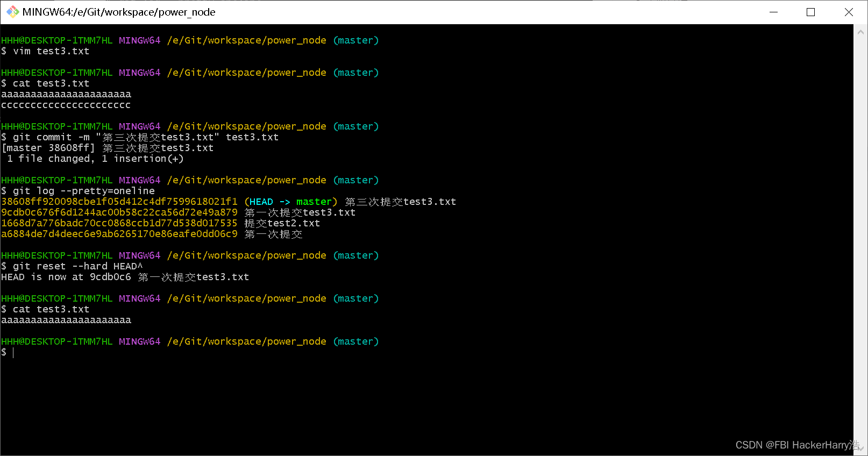Click commit hash 38608ff920098cbe1f05d412c4df7599618021f1
Screen dimensions: 868x456
tap(119, 202)
